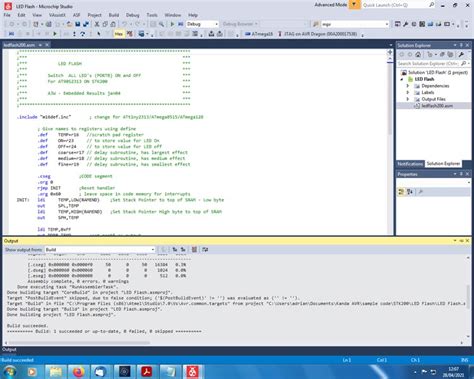Click the JTAG on AVR Dragon tool button
474x379 pixels.
pos(317,34)
